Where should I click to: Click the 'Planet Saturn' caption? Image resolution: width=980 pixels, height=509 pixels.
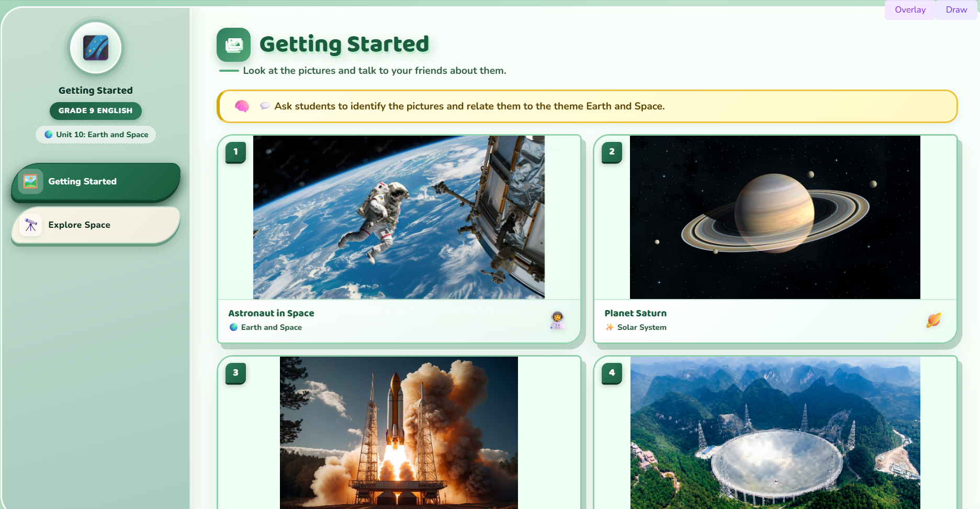tap(635, 313)
